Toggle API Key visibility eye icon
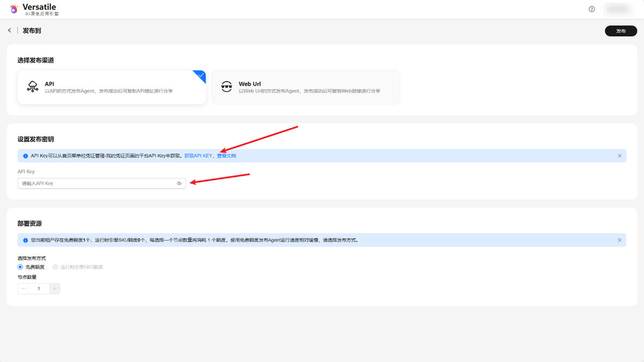Image resolution: width=644 pixels, height=362 pixels. pos(179,183)
